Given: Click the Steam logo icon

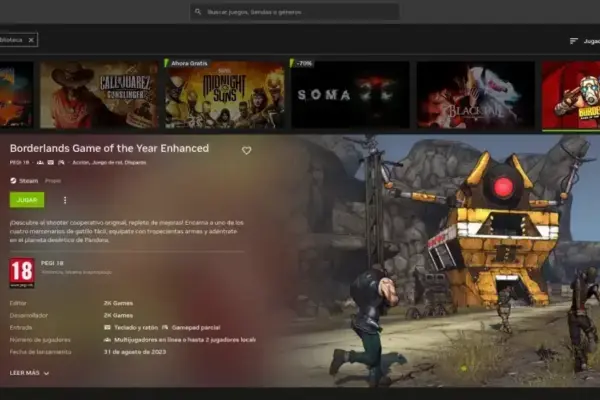Looking at the screenshot, I should tap(13, 181).
